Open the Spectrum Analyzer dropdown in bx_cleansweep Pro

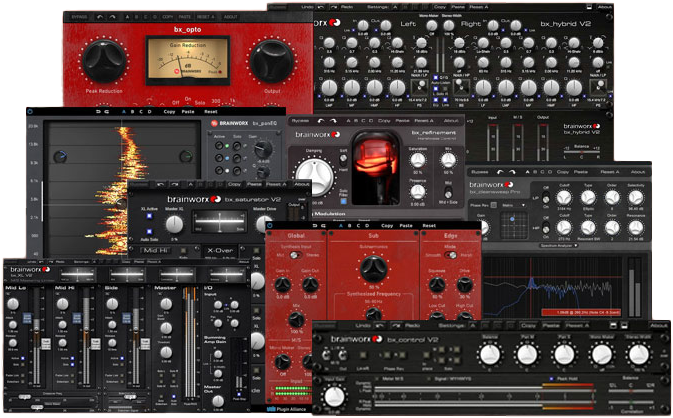pyautogui.click(x=558, y=245)
